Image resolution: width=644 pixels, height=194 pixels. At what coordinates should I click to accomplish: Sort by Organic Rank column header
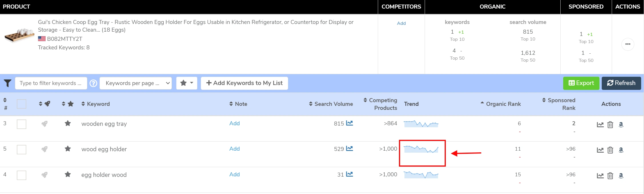[501, 104]
